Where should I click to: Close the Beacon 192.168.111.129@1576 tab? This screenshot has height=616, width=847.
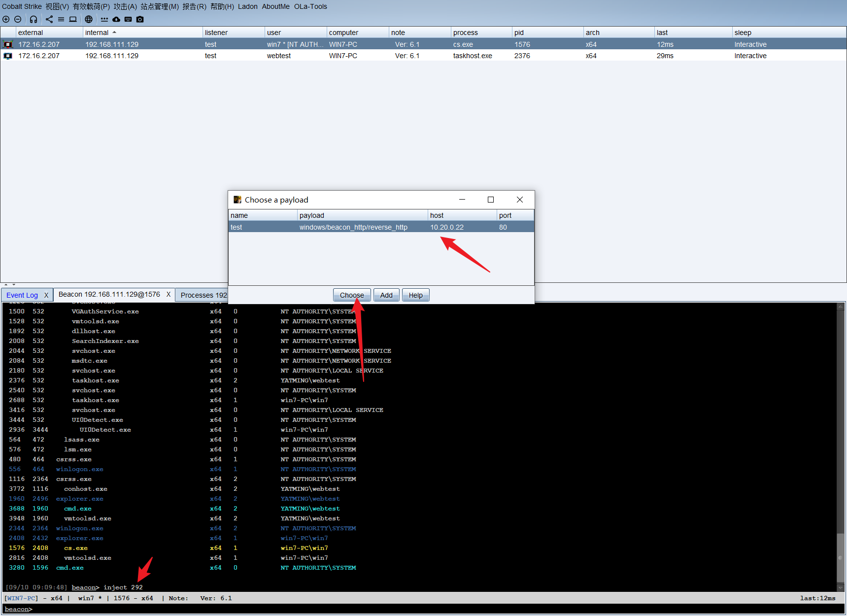coord(169,294)
